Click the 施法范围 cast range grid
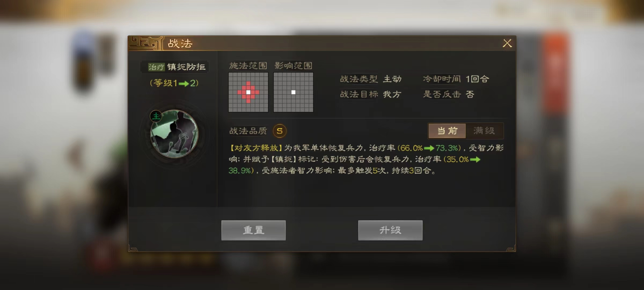Viewport: 644px width, 290px height. [x=248, y=92]
